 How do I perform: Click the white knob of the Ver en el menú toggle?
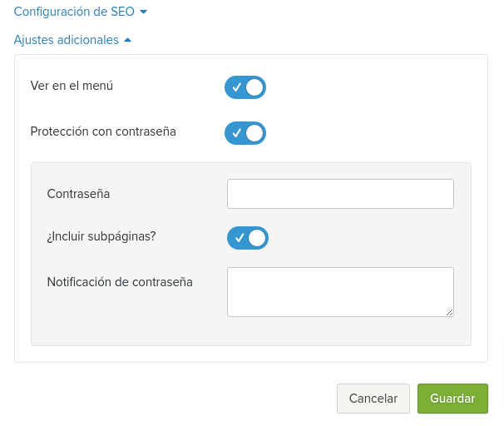point(254,87)
